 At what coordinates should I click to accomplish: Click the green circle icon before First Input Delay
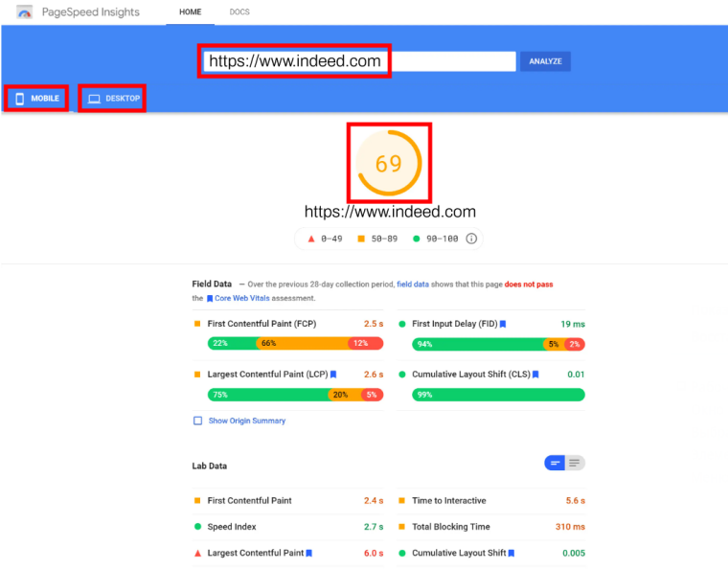402,324
